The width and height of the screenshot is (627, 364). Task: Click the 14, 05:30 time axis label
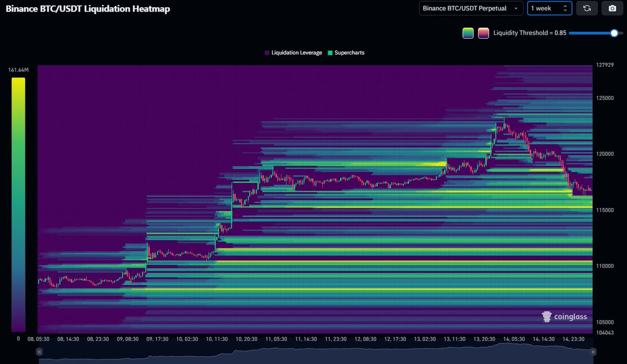click(514, 339)
